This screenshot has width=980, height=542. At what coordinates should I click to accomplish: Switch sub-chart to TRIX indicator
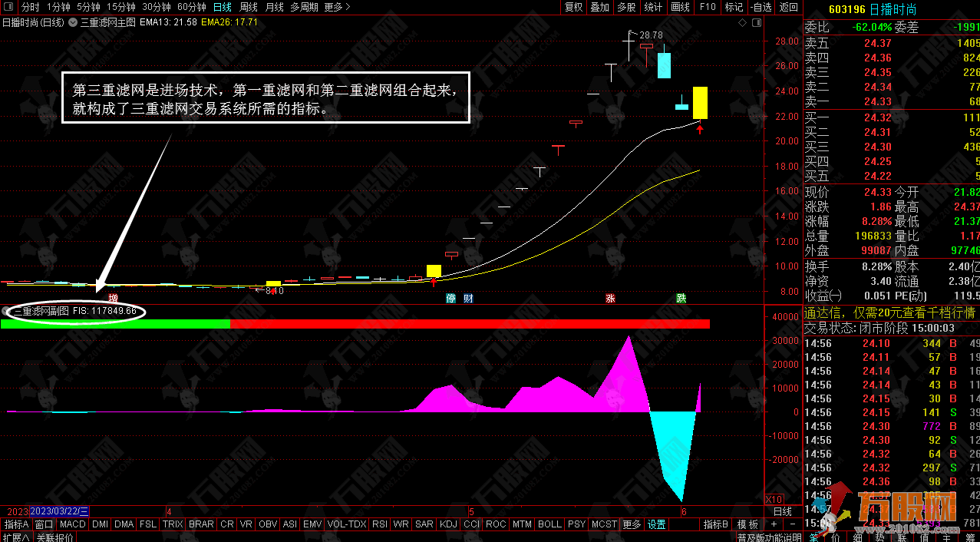(173, 524)
